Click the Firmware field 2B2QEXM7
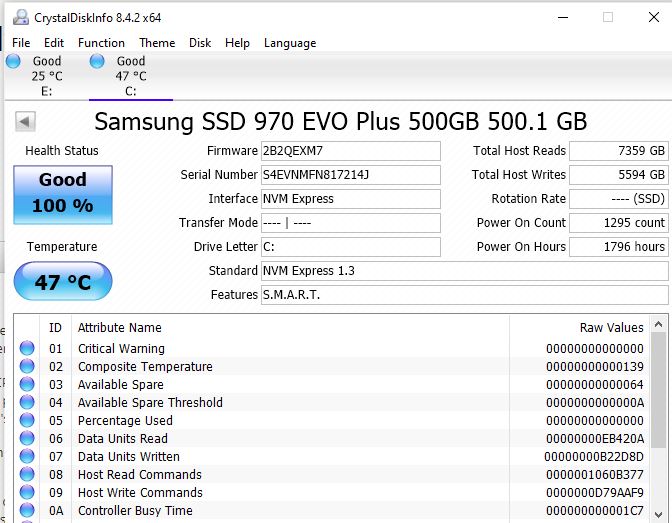This screenshot has height=523, width=672. click(351, 151)
